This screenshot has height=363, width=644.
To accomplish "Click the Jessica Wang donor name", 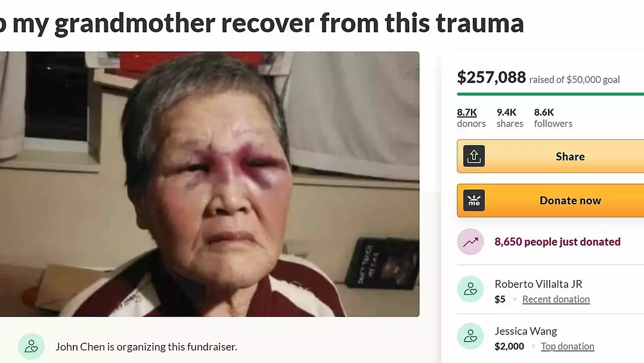I will pyautogui.click(x=526, y=331).
